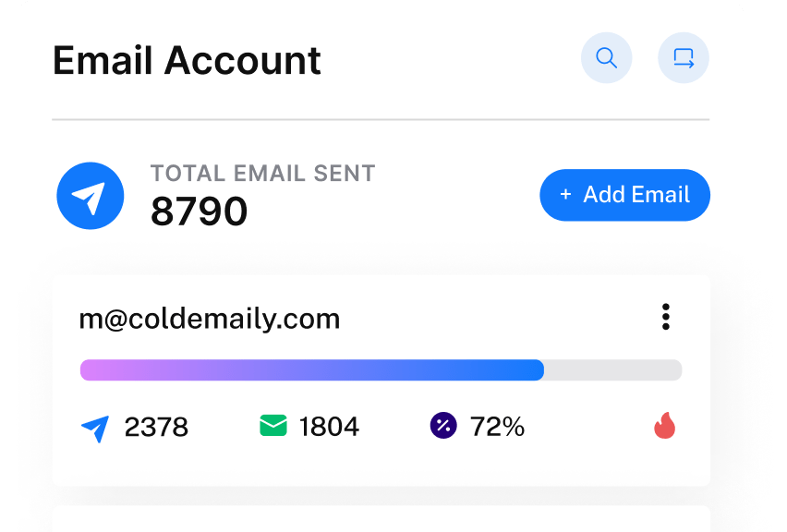The width and height of the screenshot is (787, 532).
Task: Click the red flame warmup icon
Action: tap(664, 426)
